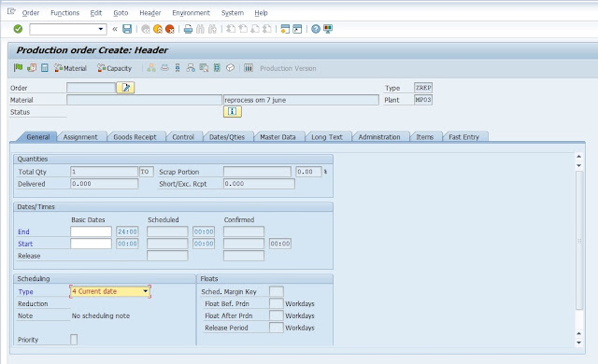Click the greyed icon right of the hierarchy icon

coord(164,68)
